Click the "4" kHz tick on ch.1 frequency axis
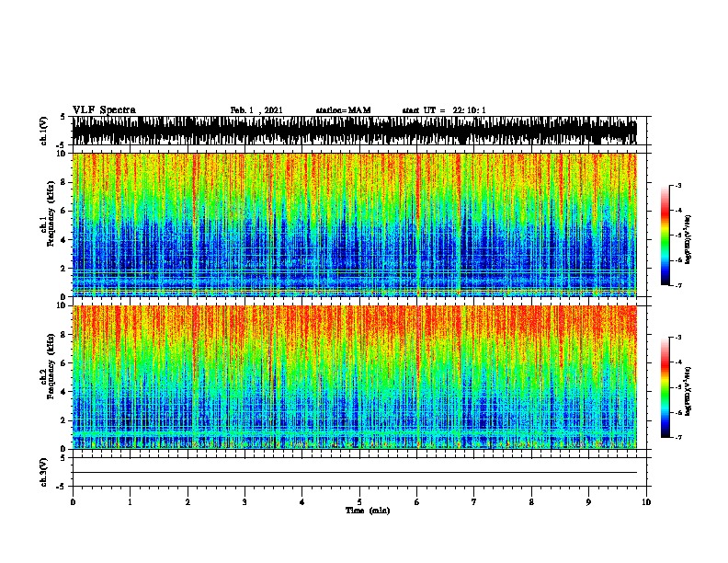The width and height of the screenshot is (728, 563). [63, 240]
